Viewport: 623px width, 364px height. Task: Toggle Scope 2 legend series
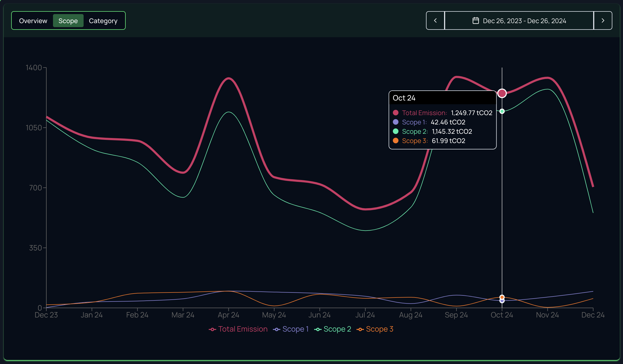click(333, 329)
